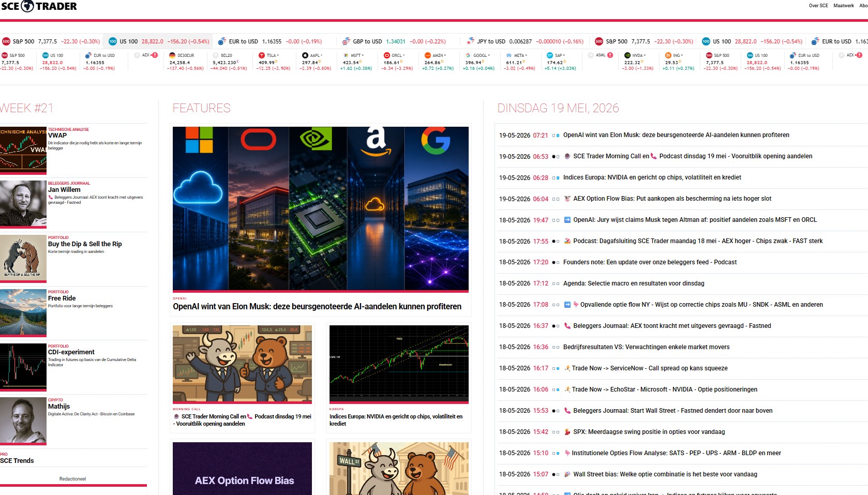Open Jan Willem's portrait thumbnail
Image resolution: width=868 pixels, height=495 pixels.
click(23, 204)
